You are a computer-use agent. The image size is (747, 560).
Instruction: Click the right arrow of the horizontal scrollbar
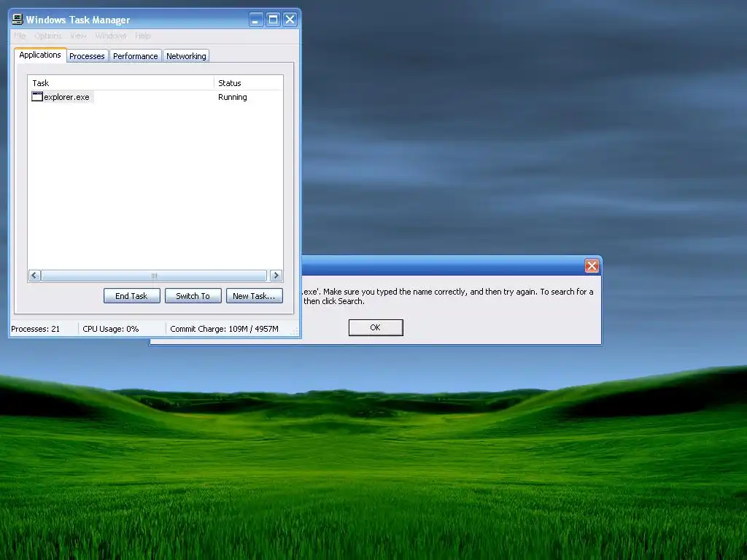pos(276,275)
